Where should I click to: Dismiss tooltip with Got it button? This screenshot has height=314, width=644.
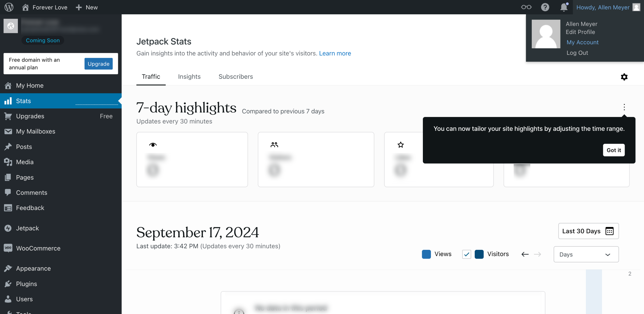coord(614,150)
